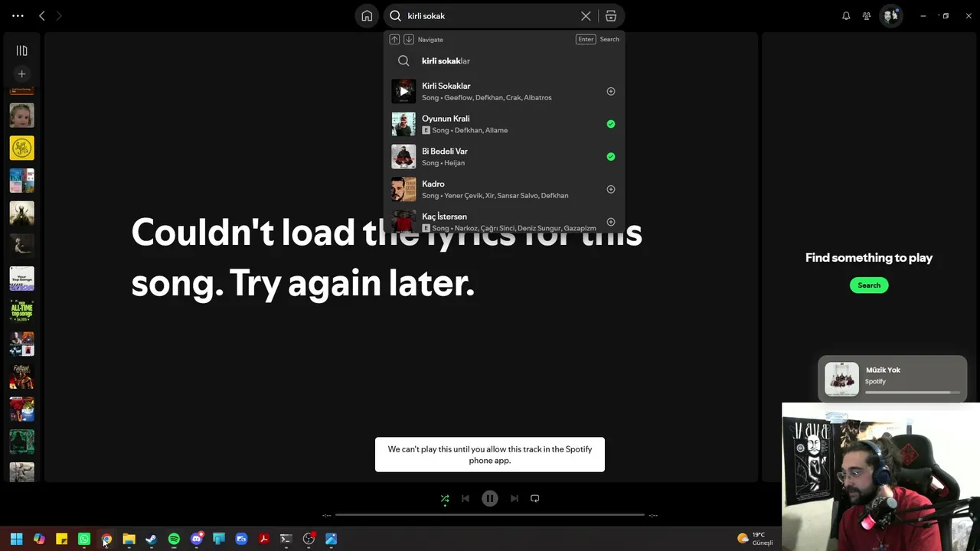Open the child photo playlist in sidebar
The width and height of the screenshot is (980, 551).
(x=21, y=116)
